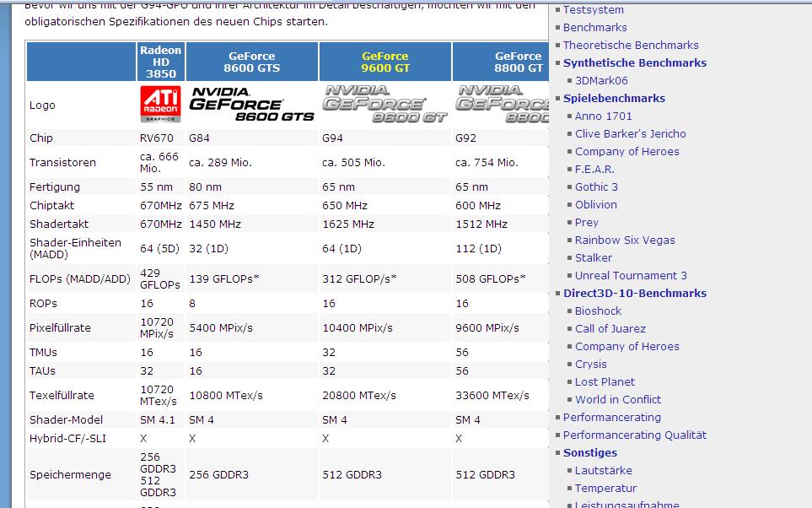Click the NVIDIA GeForce 9600 GT logo
The width and height of the screenshot is (812, 508).
click(384, 104)
